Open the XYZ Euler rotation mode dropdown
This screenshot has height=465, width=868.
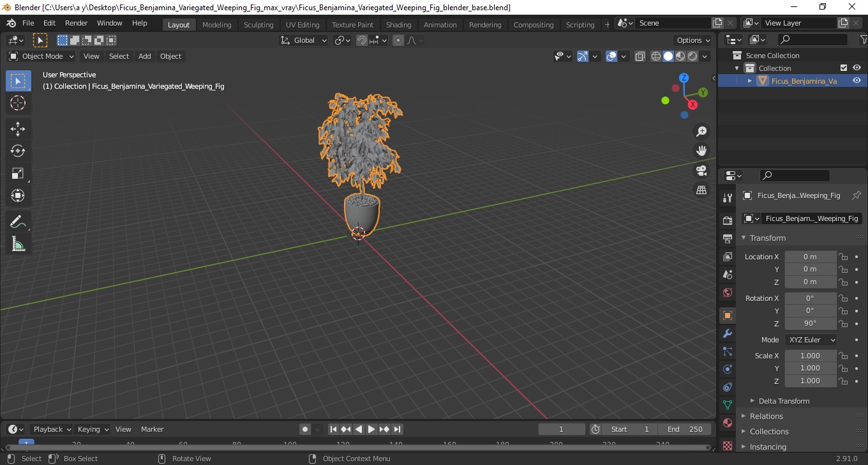[x=811, y=340]
